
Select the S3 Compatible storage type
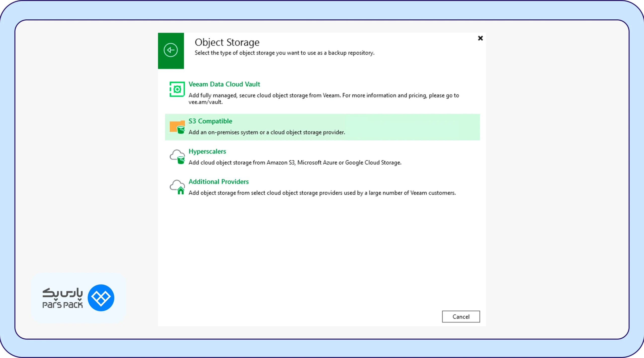pyautogui.click(x=322, y=127)
